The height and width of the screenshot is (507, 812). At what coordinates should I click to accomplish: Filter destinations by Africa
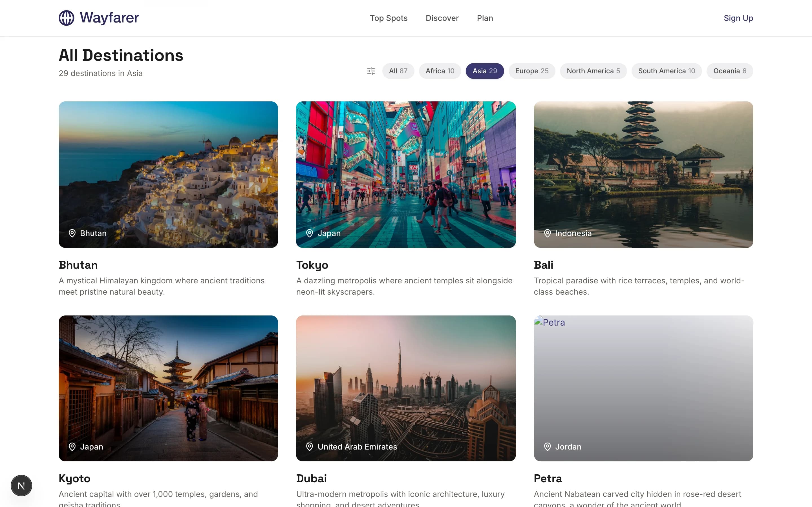pos(440,71)
